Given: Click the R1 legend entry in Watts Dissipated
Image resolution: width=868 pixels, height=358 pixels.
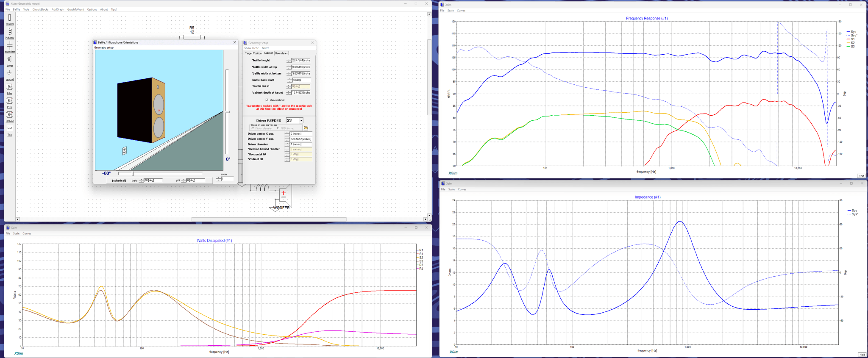Looking at the screenshot, I should (x=420, y=250).
